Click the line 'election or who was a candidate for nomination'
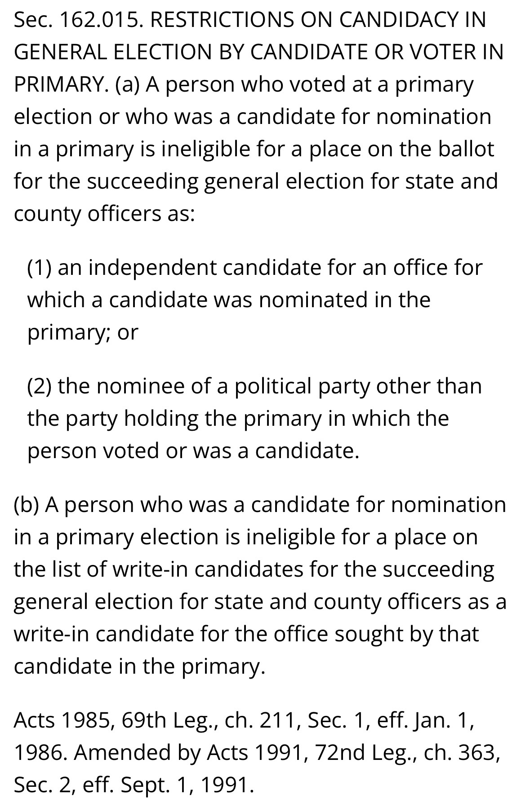The width and height of the screenshot is (530, 812). (x=253, y=117)
